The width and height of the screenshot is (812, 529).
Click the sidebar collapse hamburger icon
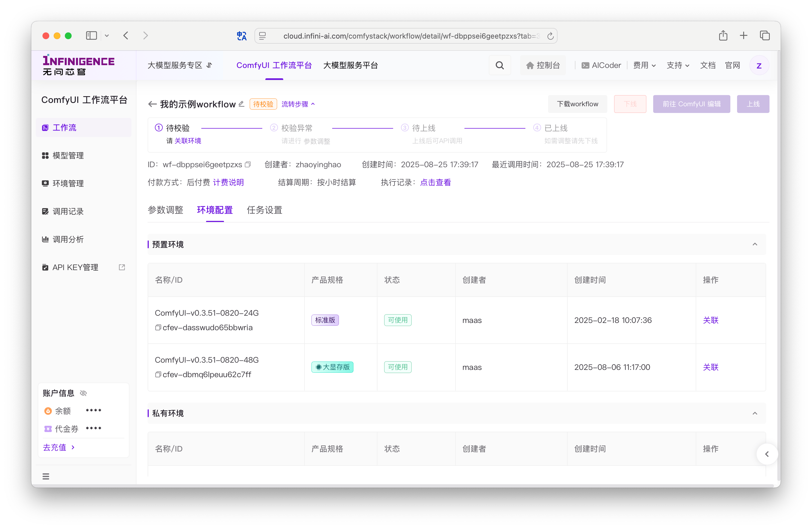click(46, 476)
